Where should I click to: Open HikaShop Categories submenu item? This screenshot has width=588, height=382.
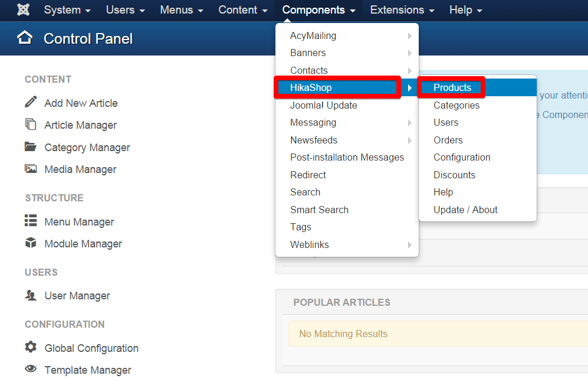478,106
